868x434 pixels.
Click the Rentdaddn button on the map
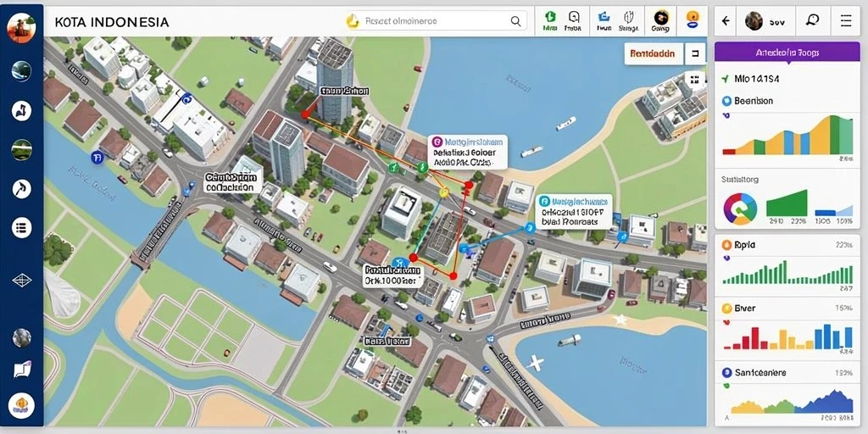point(654,54)
